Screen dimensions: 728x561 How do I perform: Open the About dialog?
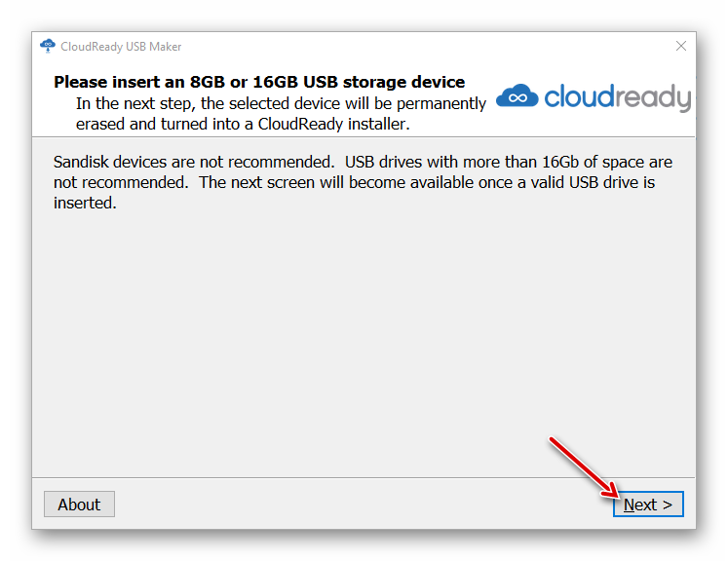(79, 505)
